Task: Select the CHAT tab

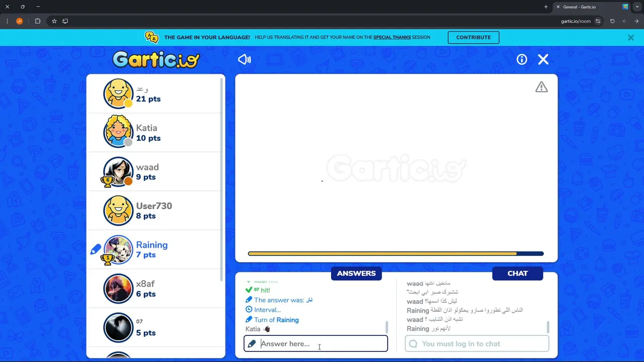Action: 518,274
